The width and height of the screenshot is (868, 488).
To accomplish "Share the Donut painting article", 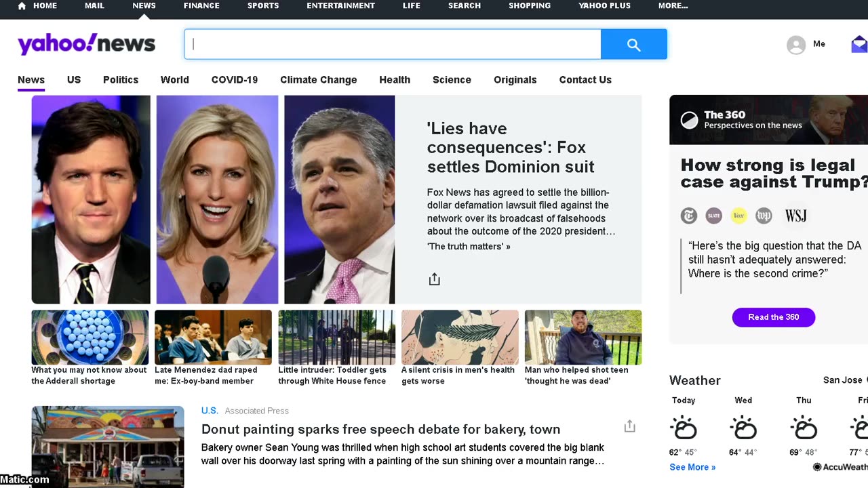I will pyautogui.click(x=630, y=426).
